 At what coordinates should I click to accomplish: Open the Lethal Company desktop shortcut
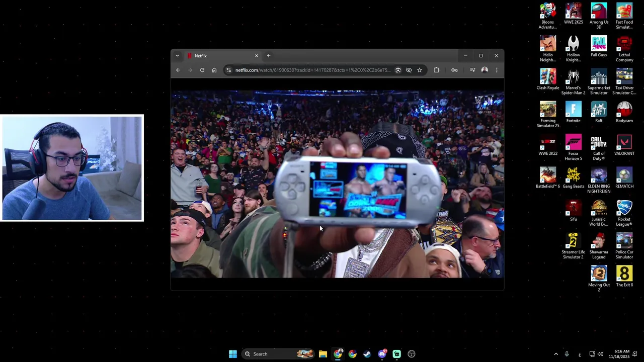624,49
